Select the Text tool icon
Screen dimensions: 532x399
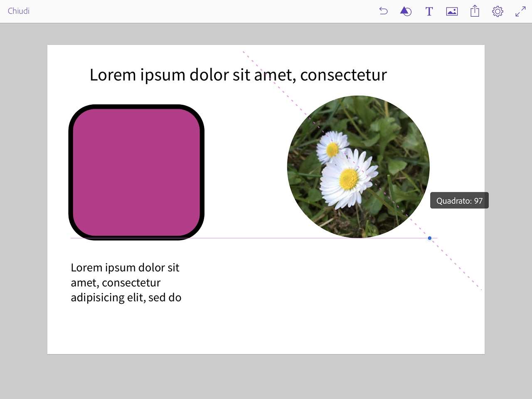point(429,11)
